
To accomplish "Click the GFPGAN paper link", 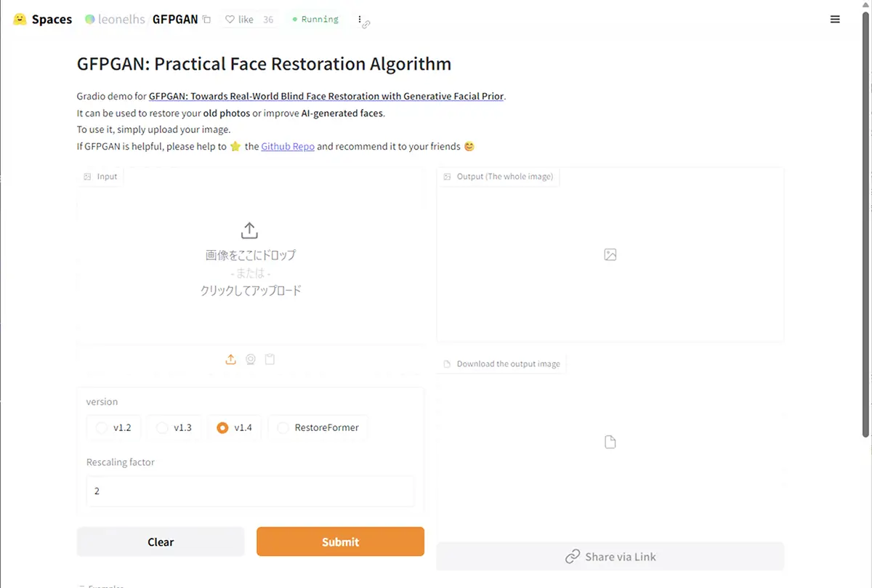I will click(x=326, y=95).
